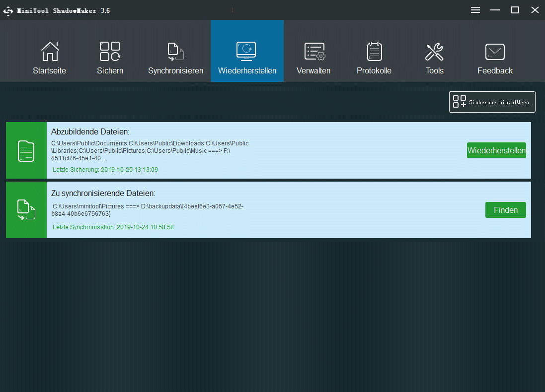Maximize the ShadowMaker window

pos(515,10)
